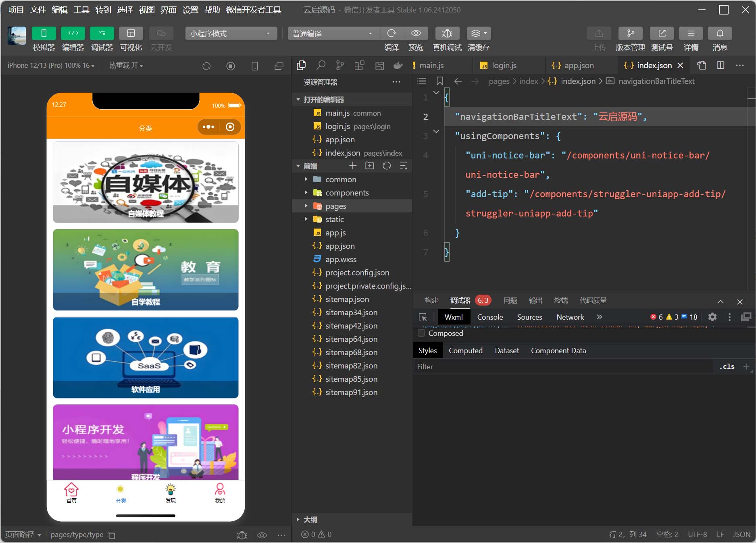756x543 pixels.
Task: Toggle the 编辑器 editor panel
Action: click(73, 33)
